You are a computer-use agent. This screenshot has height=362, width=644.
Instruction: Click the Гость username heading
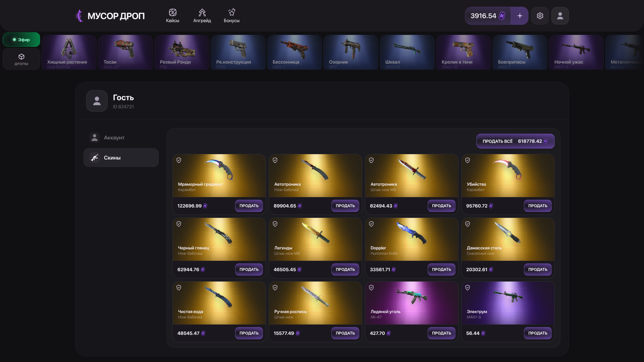pos(123,98)
